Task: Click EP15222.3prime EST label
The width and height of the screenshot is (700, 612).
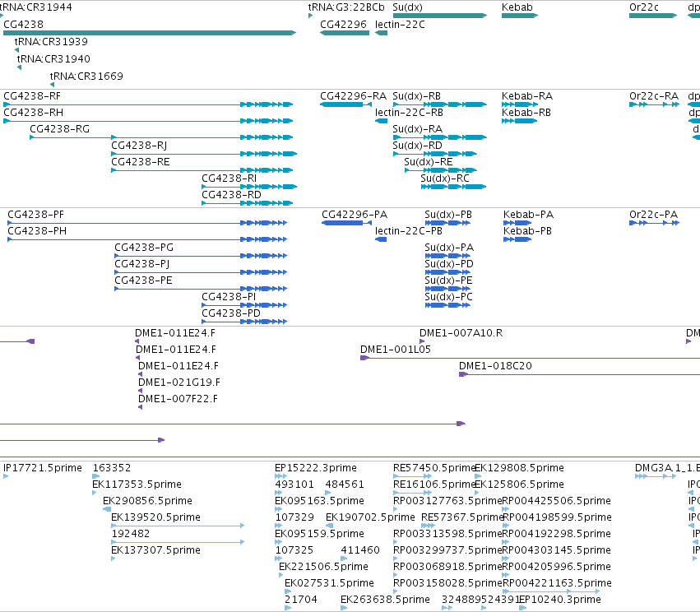Action: click(316, 468)
